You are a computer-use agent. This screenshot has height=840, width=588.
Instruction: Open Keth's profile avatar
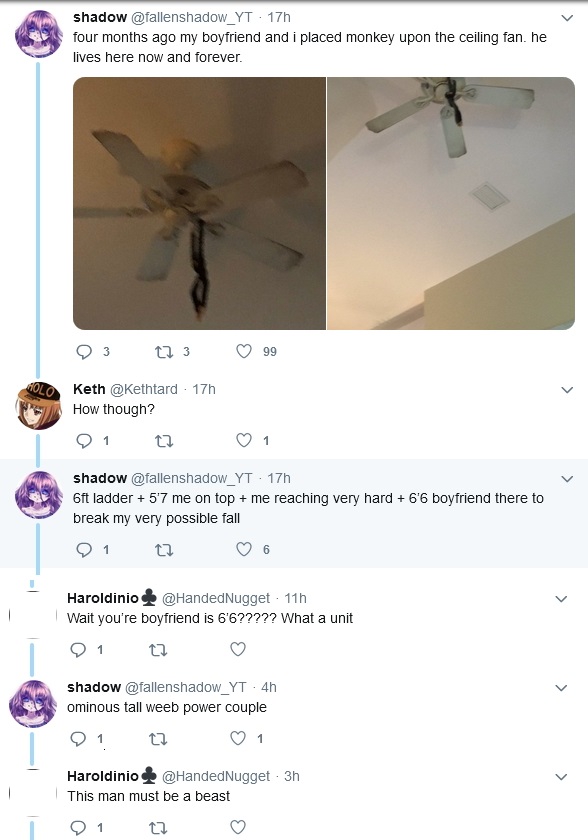coord(38,406)
